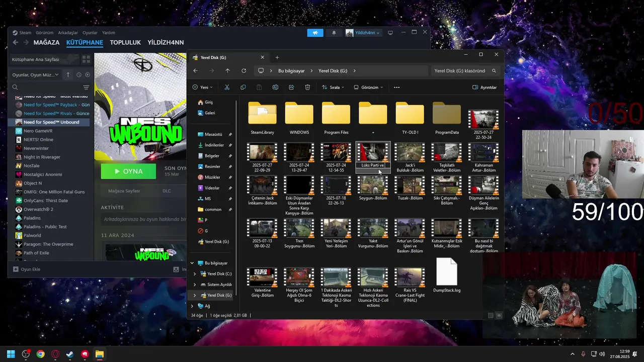Switch to TOPLULUK tab in Steam
The height and width of the screenshot is (362, 644).
125,43
